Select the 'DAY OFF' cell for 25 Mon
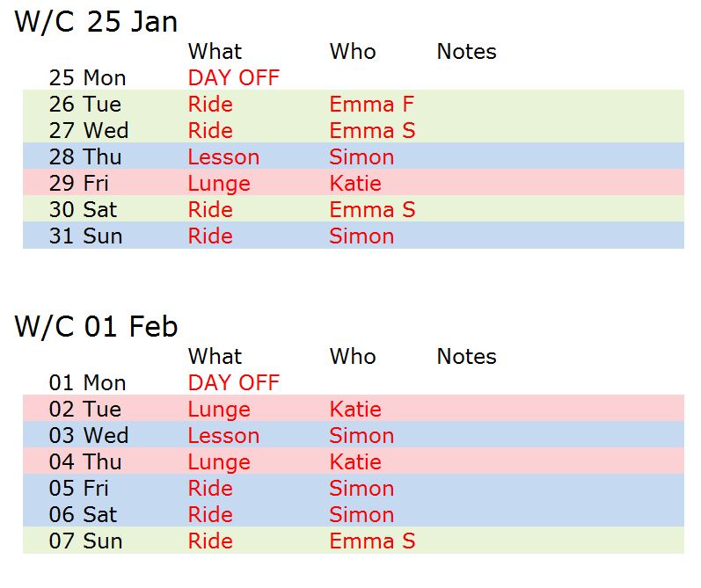This screenshot has width=701, height=588. pos(233,78)
